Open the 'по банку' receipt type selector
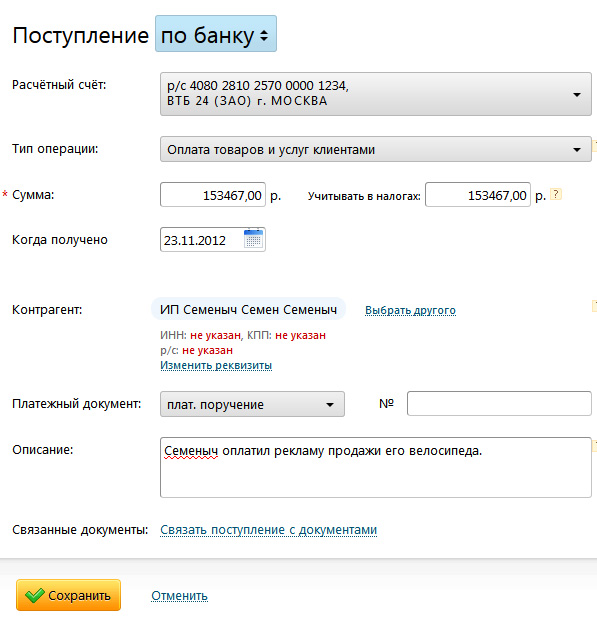Viewport: 597px width, 621px height. [216, 34]
